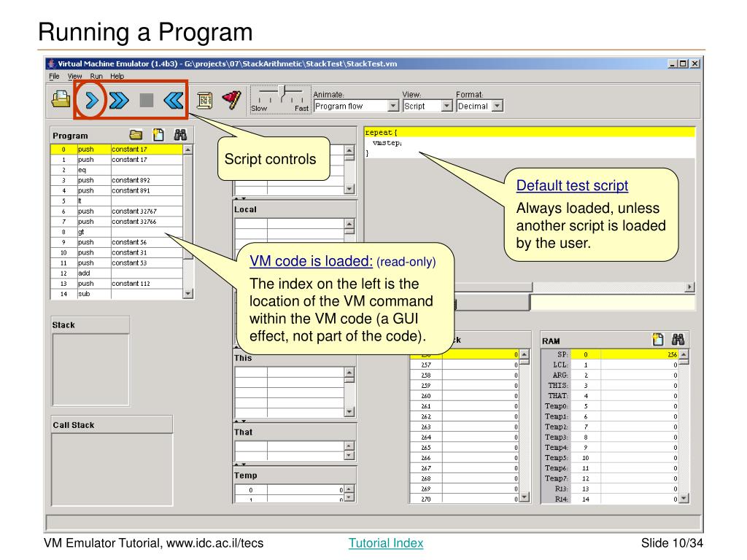Click the RAM panel binoculars search icon
The width and height of the screenshot is (747, 560).
(x=678, y=340)
